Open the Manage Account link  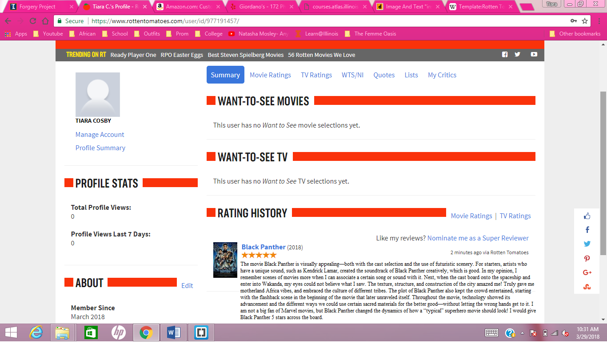click(100, 135)
